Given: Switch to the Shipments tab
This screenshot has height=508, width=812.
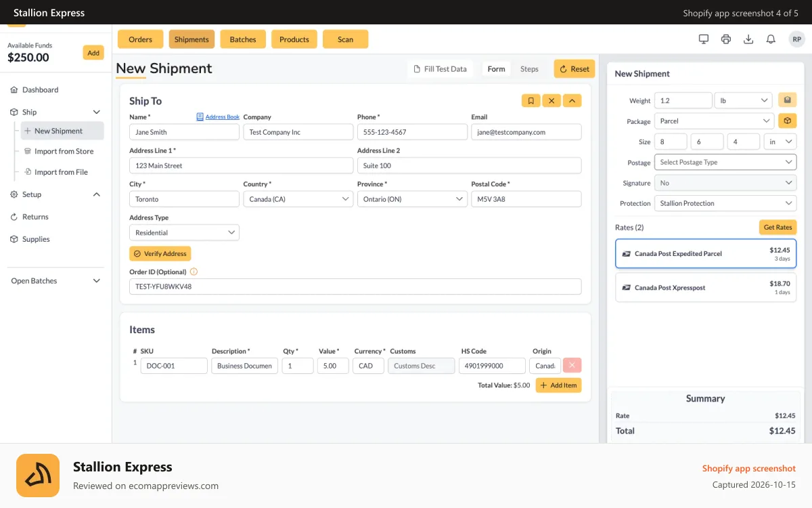Looking at the screenshot, I should [x=191, y=39].
